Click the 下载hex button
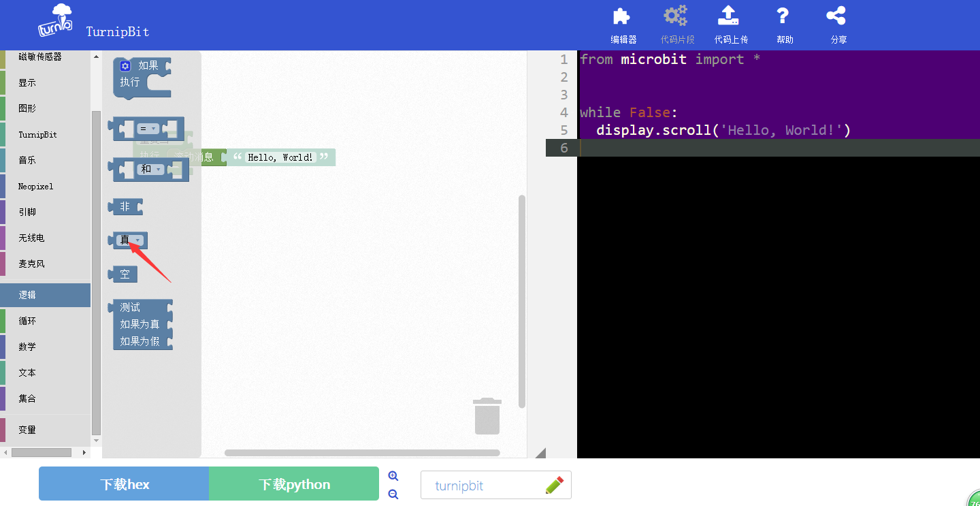980x506 pixels. tap(124, 484)
